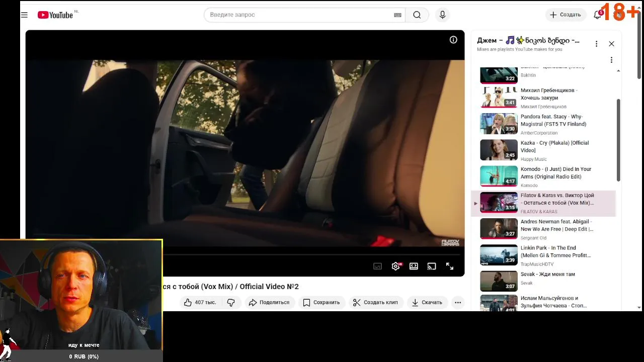Open Pandora feat. Stacy thumbnail
644x362 pixels.
pos(499,124)
